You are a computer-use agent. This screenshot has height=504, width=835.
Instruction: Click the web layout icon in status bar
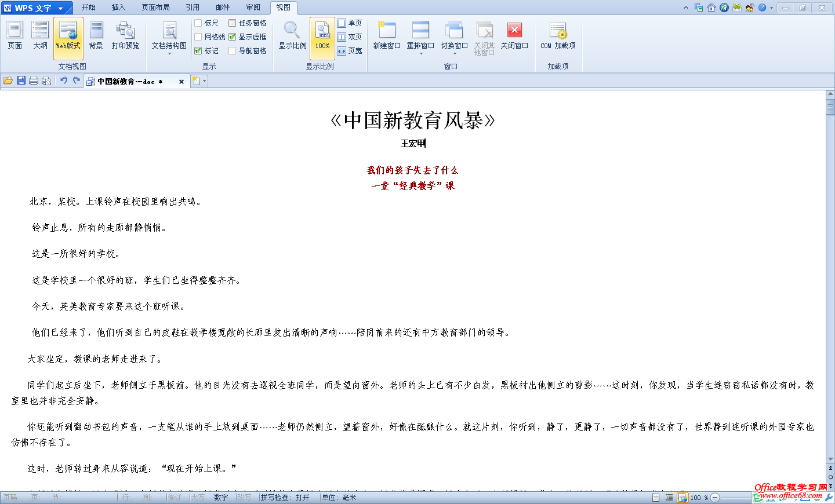click(x=682, y=498)
